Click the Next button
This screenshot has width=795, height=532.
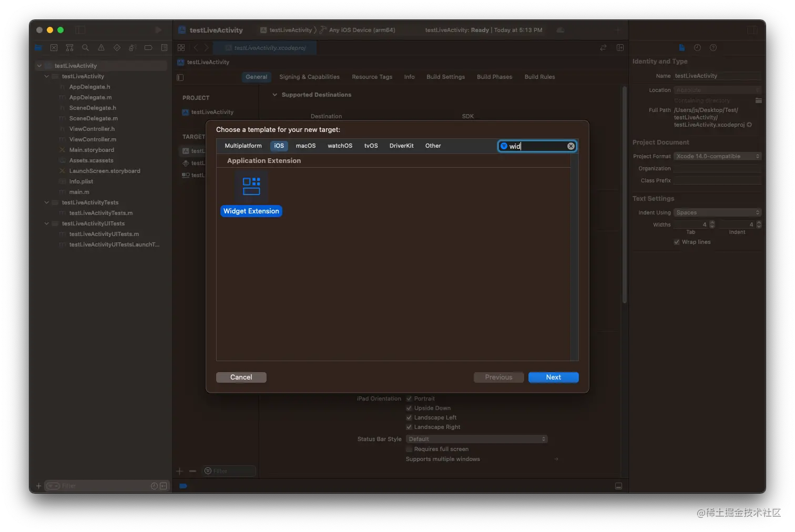[553, 377]
